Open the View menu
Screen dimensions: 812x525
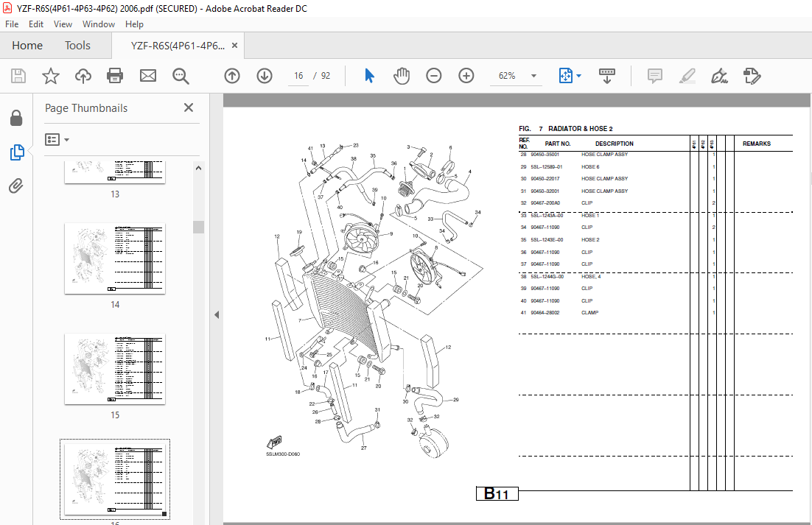coord(63,24)
